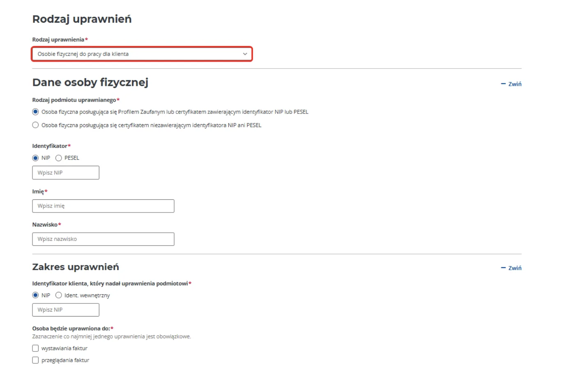Screen dimensions: 588x370
Task: Click the Nazwisko field label
Action: coord(45,224)
